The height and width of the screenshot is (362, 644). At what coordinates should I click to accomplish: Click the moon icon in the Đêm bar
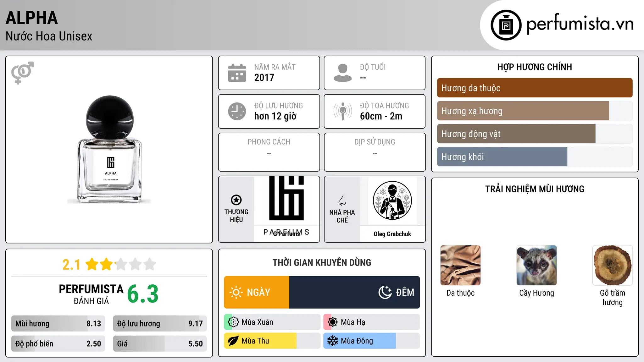point(385,292)
